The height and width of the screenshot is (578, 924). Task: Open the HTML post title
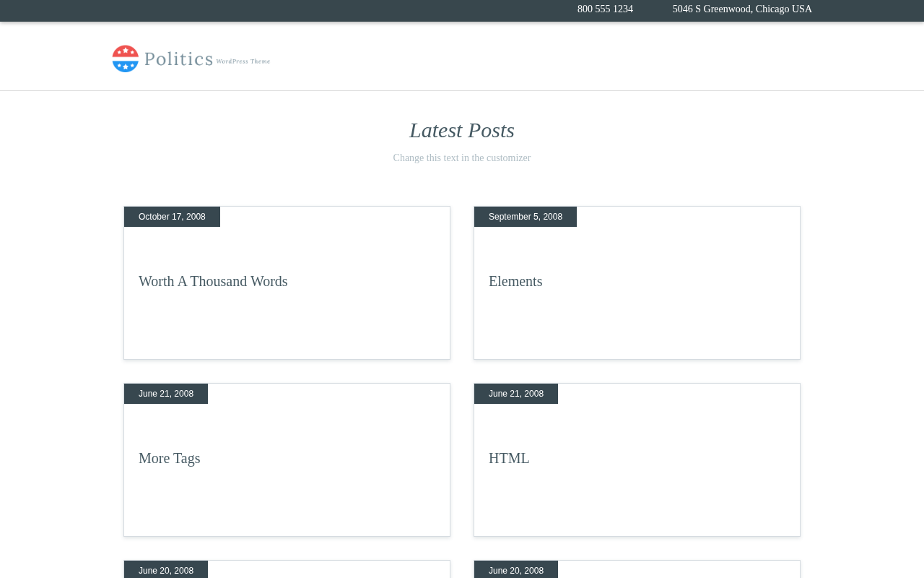click(509, 459)
